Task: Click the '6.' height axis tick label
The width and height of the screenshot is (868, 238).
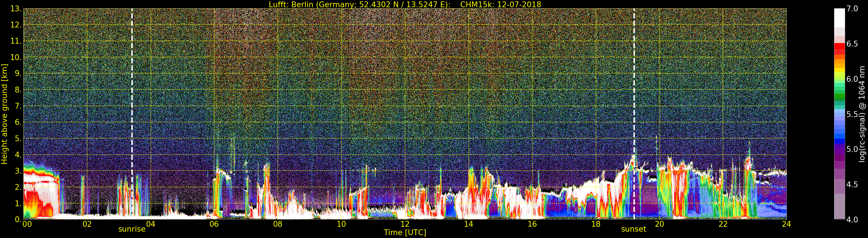Action: pyautogui.click(x=18, y=122)
